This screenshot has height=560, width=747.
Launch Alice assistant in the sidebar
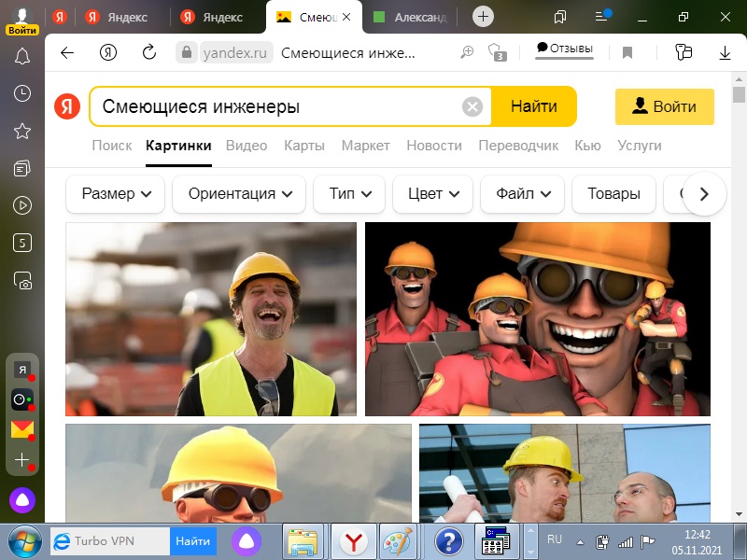(21, 500)
